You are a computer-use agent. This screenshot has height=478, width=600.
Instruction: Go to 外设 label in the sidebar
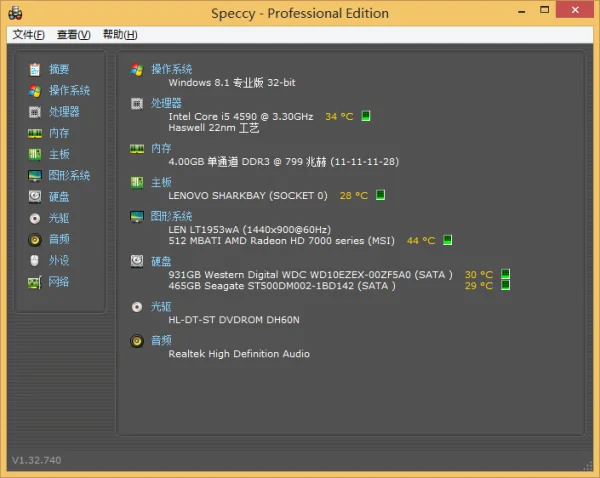click(59, 261)
